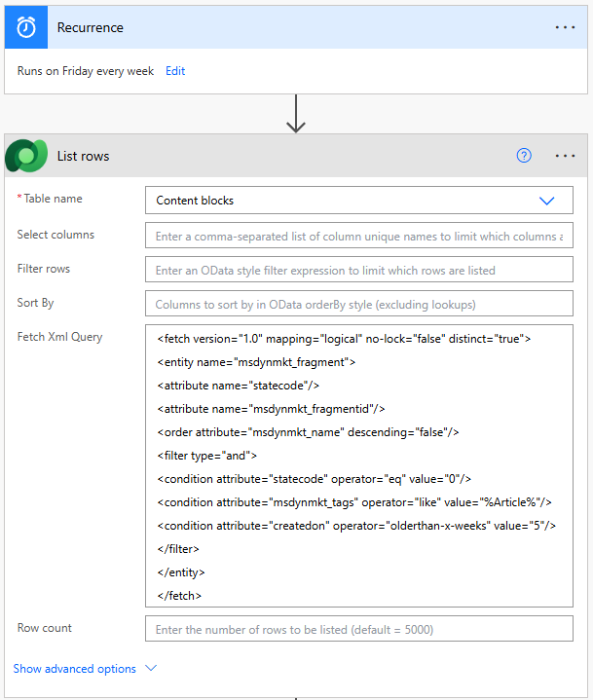Click the Sort By text field

pos(358,304)
